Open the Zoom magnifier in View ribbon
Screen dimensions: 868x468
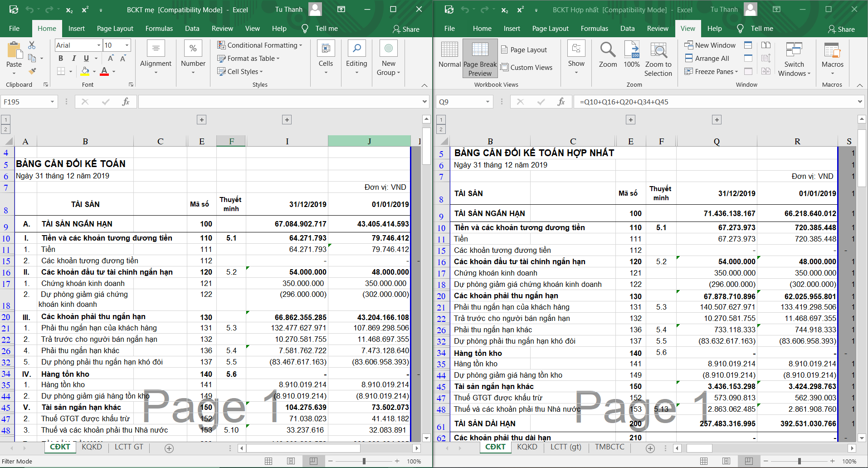pos(608,51)
